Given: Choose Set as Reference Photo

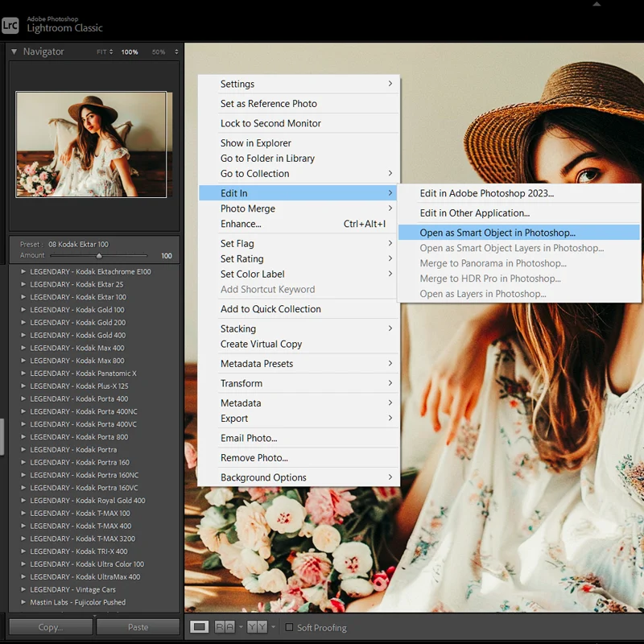Looking at the screenshot, I should pos(299,104).
